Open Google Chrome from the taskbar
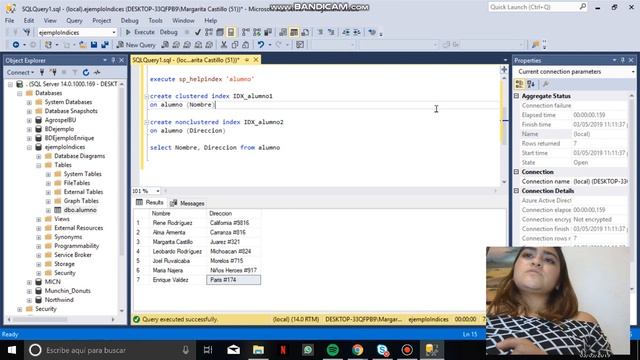This screenshot has width=640, height=360. [x=358, y=350]
